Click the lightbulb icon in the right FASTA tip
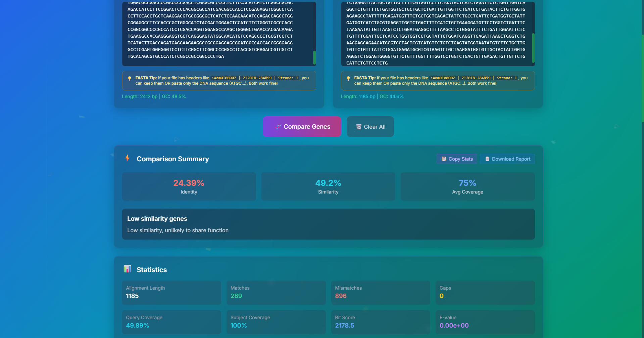Screen dimensions: 644x338 (x=348, y=78)
